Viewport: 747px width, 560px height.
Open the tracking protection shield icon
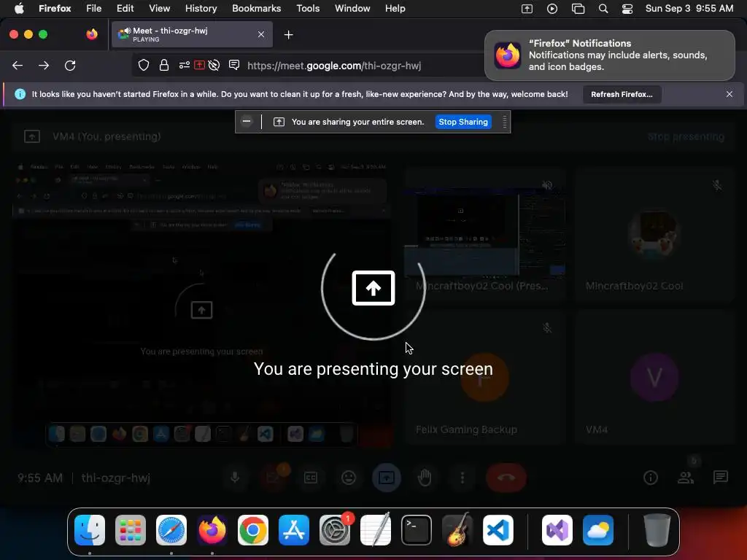coord(144,65)
